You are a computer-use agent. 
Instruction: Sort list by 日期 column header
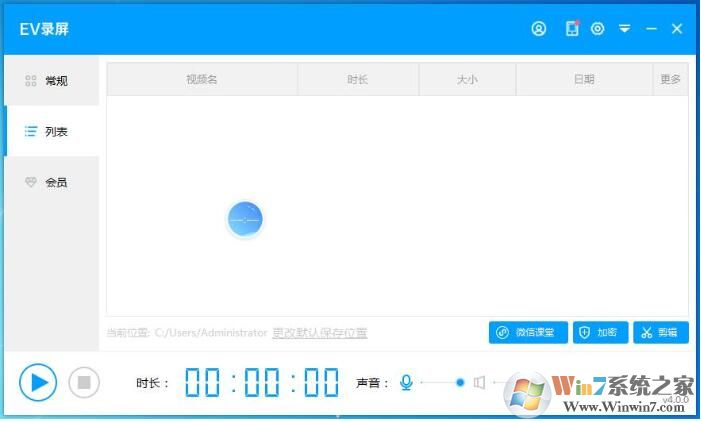(x=584, y=80)
